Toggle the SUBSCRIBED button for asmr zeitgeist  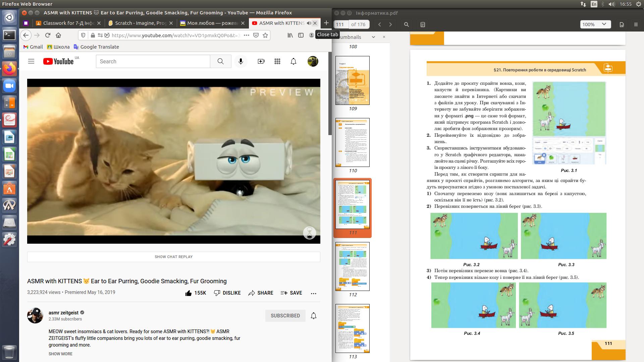[x=285, y=316]
